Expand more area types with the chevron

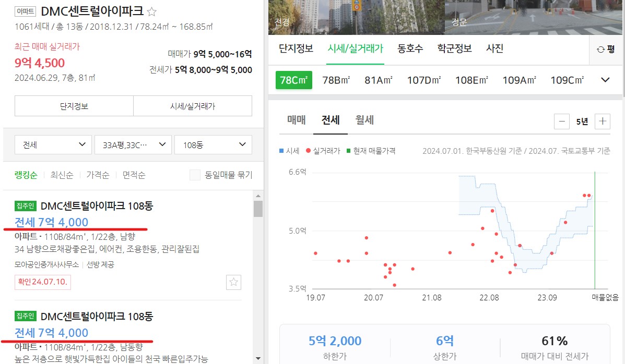click(x=605, y=80)
